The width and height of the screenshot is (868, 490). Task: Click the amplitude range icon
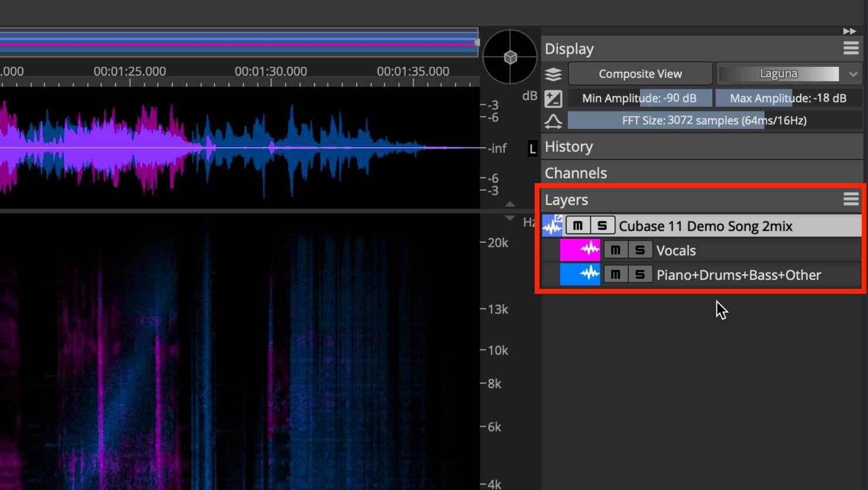click(x=553, y=98)
